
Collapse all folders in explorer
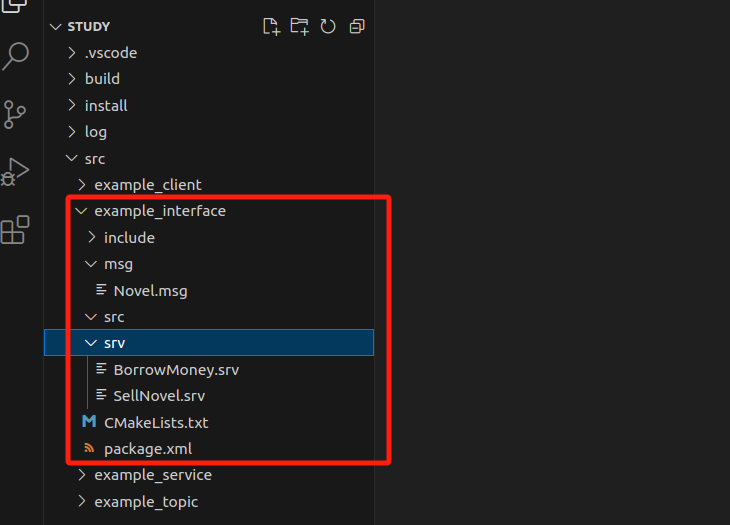coord(357,27)
